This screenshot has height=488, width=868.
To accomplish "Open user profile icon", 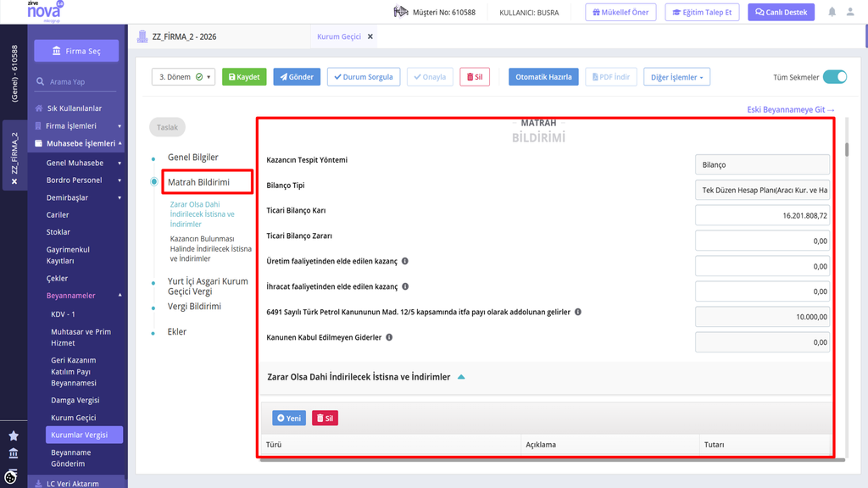I will pyautogui.click(x=850, y=12).
